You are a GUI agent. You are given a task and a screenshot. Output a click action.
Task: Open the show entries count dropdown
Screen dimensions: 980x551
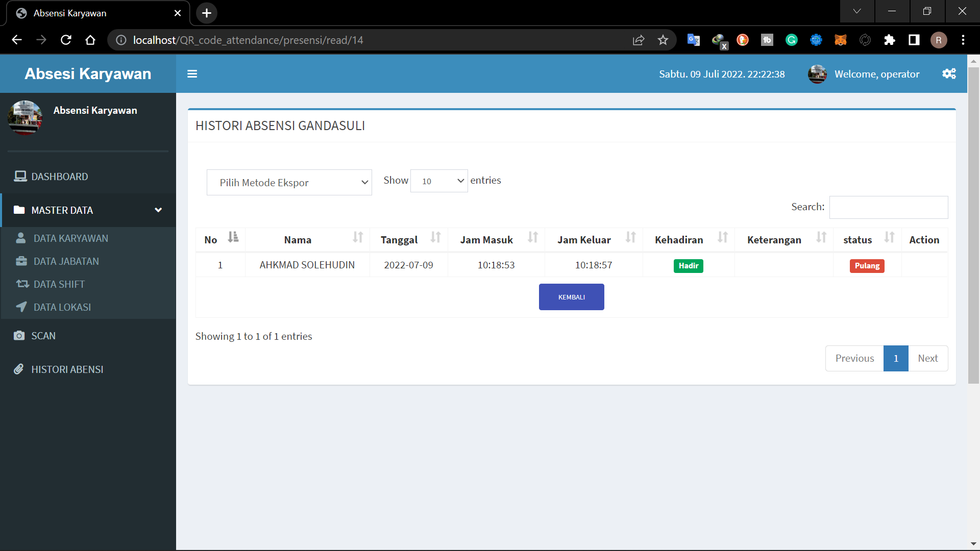pyautogui.click(x=439, y=181)
